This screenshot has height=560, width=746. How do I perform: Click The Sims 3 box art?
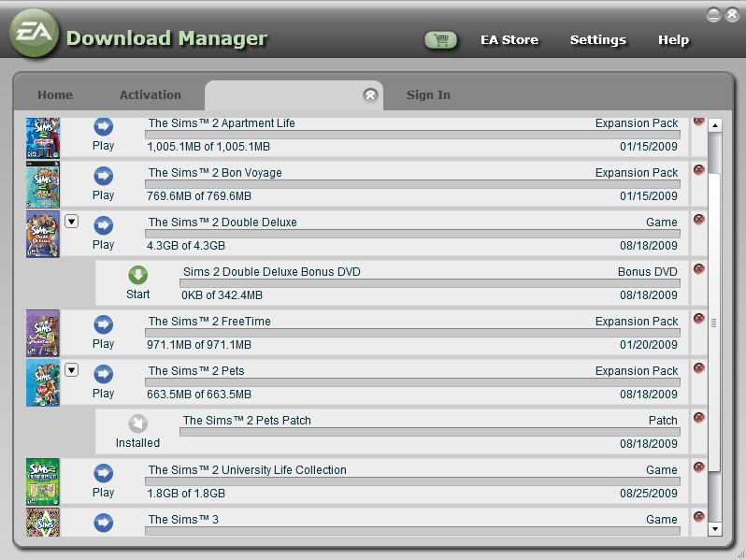point(43,522)
